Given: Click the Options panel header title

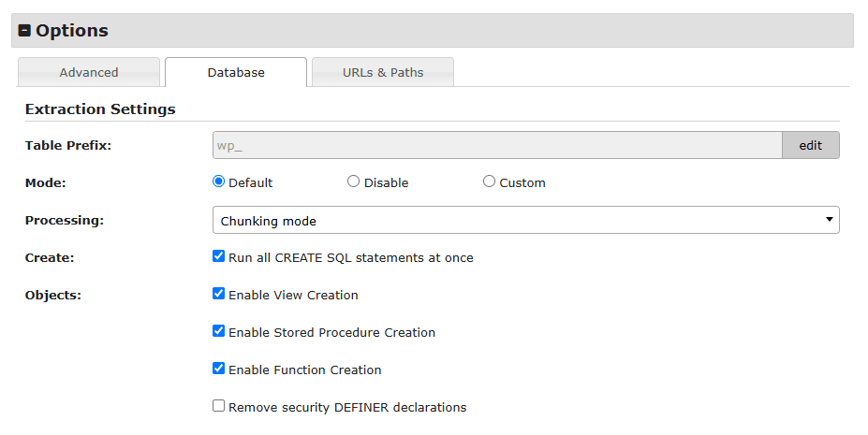Looking at the screenshot, I should 72,31.
